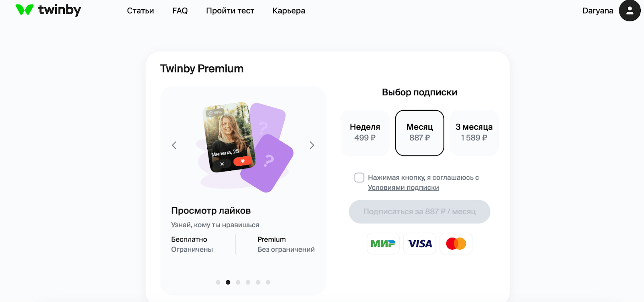Select the VISA payment icon
Screen dimensions: 644x302
[419, 244]
